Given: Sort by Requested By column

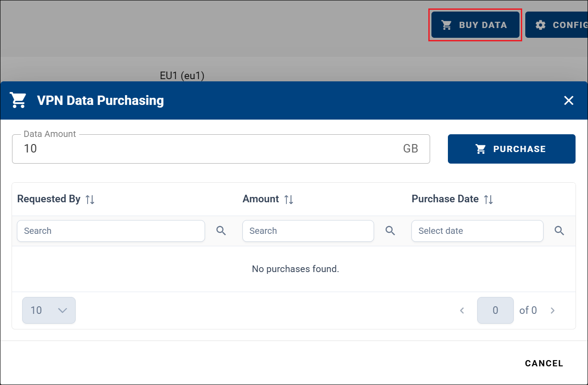Looking at the screenshot, I should pos(90,199).
